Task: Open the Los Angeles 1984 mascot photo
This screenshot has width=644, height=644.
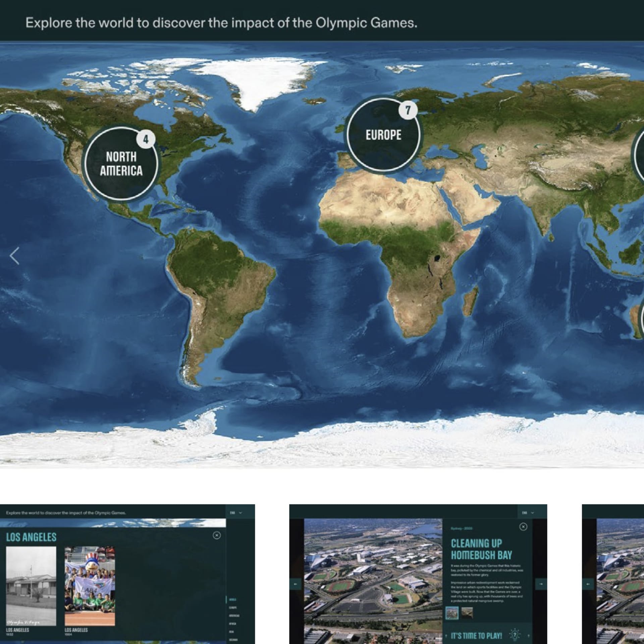Action: coord(90,586)
